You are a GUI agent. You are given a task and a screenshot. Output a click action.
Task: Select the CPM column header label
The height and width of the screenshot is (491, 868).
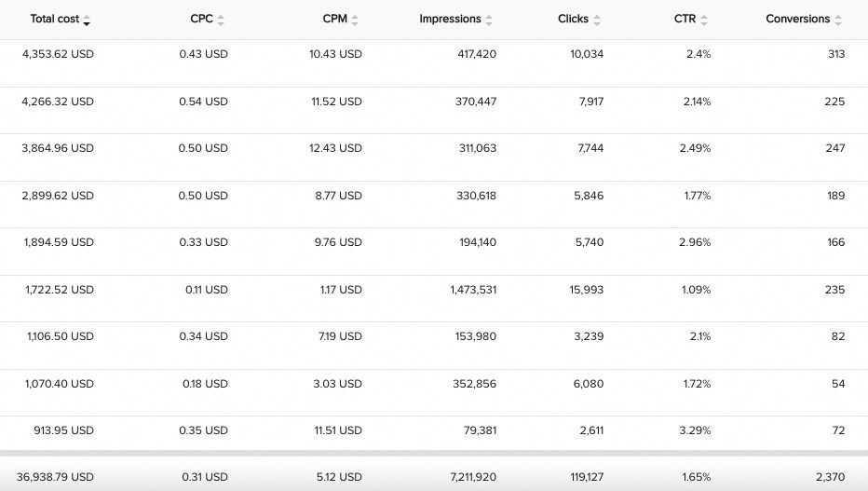pyautogui.click(x=335, y=19)
